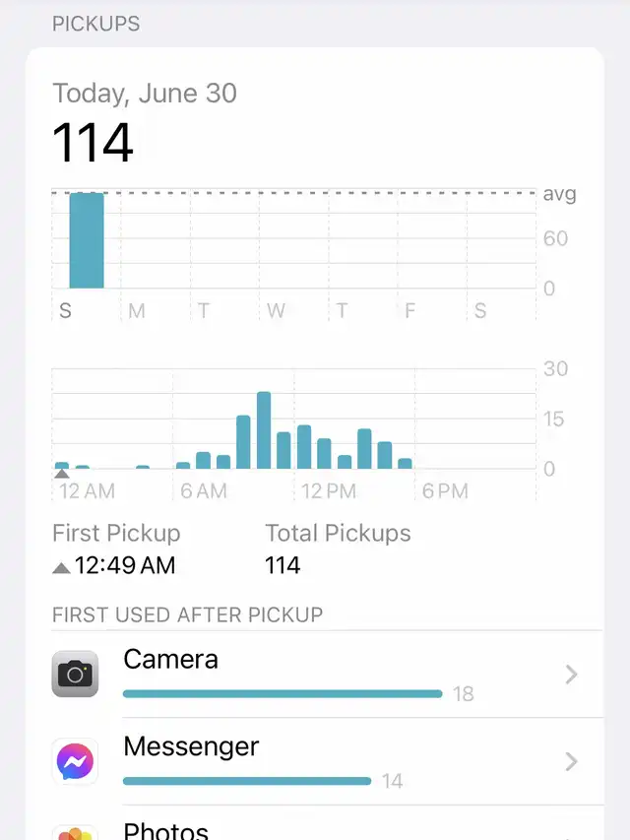Tap the Photos app icon
The width and height of the screenshot is (630, 840).
(75, 833)
